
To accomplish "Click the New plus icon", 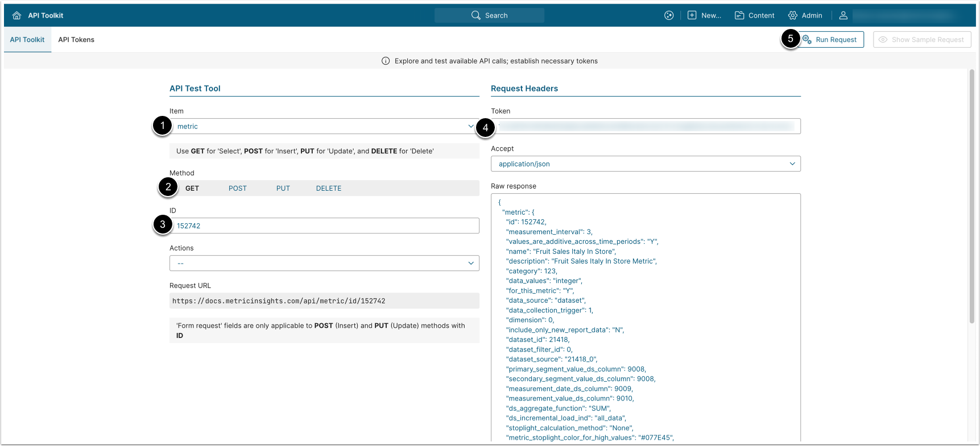I will [x=692, y=15].
